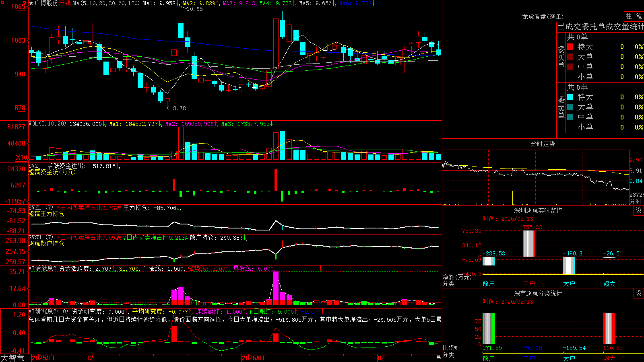Click the teal 大单 sell-order swatch
Screen dimensions: 644x362
pyautogui.click(x=570, y=107)
